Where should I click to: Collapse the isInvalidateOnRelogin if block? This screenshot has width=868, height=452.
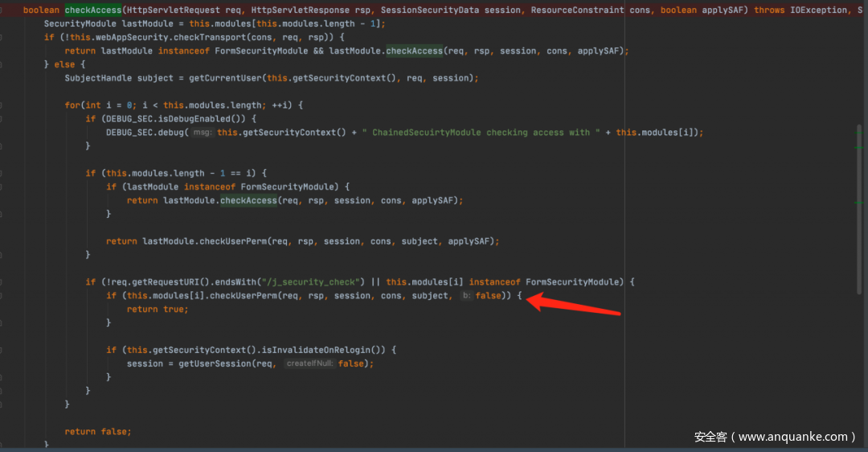click(3, 350)
